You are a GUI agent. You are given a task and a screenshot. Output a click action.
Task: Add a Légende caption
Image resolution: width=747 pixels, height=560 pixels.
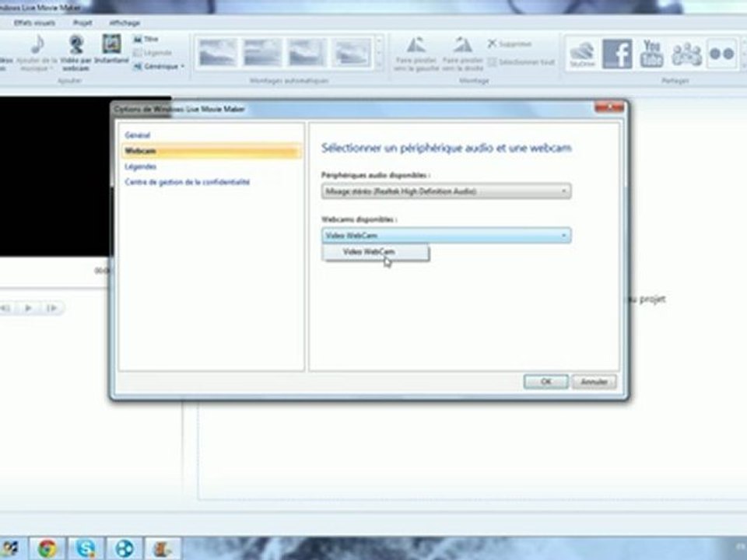[153, 52]
